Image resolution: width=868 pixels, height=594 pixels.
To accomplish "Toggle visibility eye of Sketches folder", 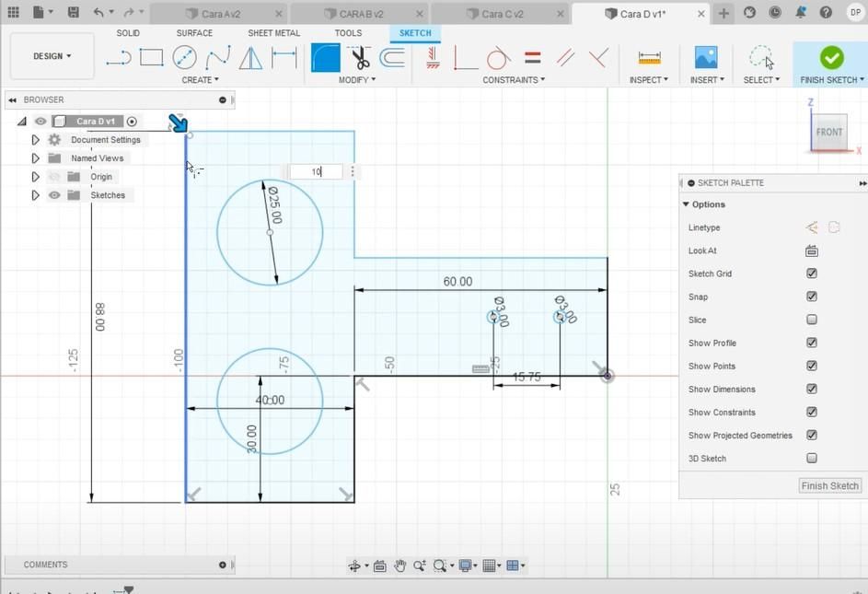I will coord(54,195).
